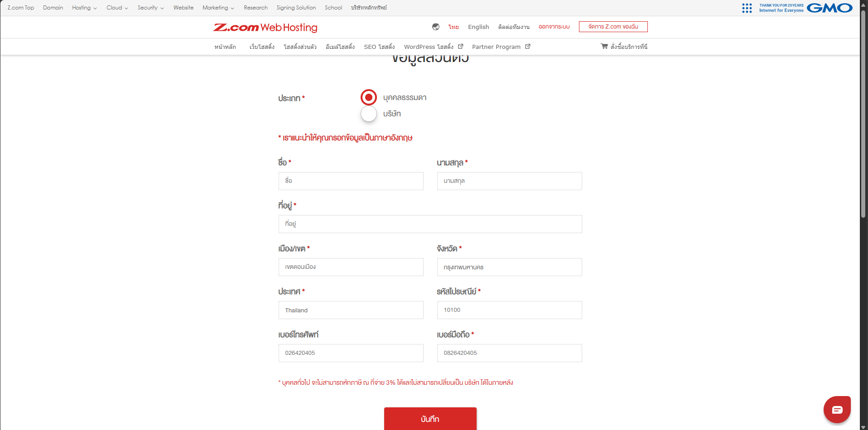Switch language to English
868x430 pixels.
click(478, 27)
